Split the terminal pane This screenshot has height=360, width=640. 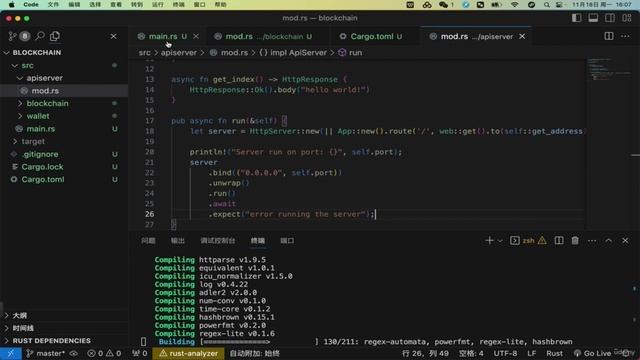click(x=559, y=241)
